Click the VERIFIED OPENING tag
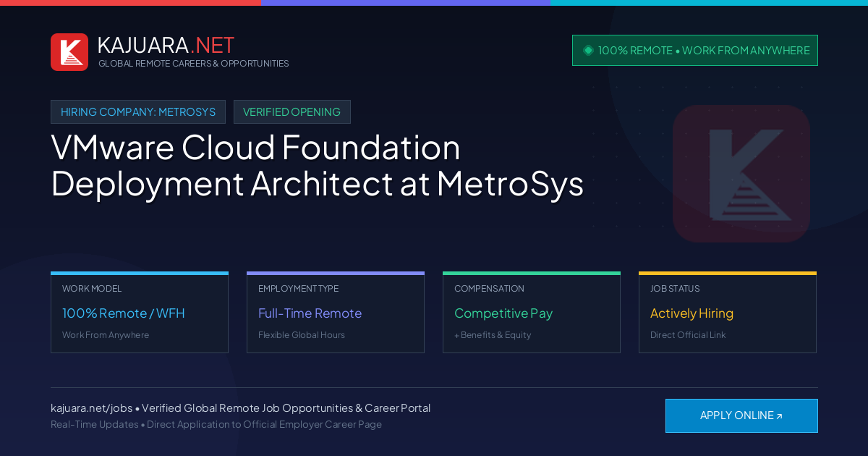 click(x=292, y=112)
